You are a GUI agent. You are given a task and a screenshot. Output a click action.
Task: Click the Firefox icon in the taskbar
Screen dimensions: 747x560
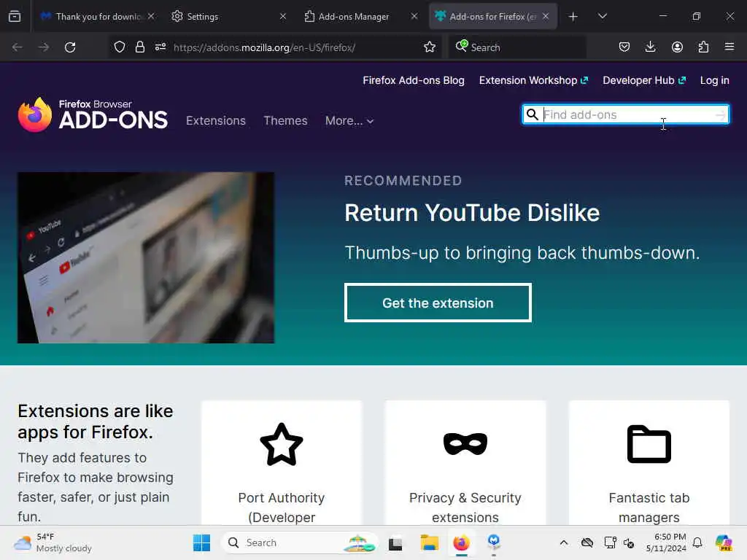461,542
